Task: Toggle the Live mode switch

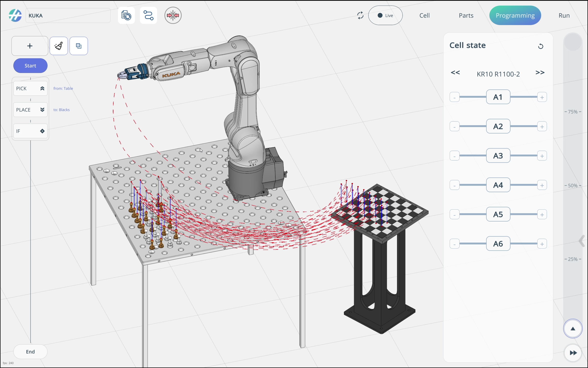Action: coord(385,16)
